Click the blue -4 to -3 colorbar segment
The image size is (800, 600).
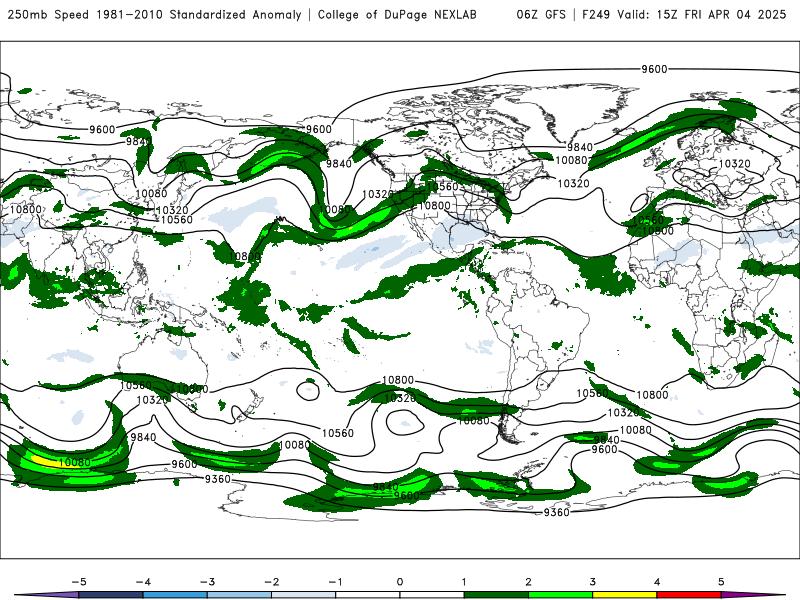coord(175,595)
